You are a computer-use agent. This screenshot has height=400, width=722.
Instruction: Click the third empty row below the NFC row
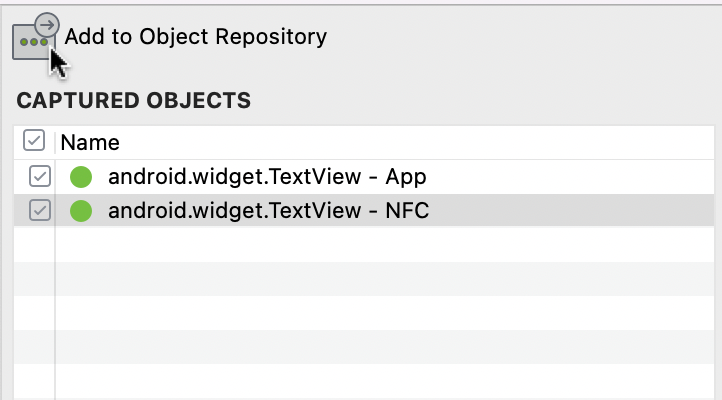click(x=380, y=313)
